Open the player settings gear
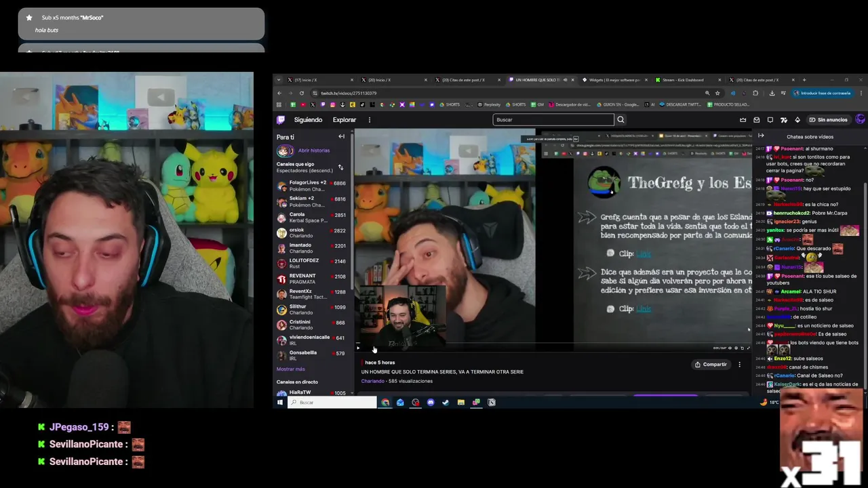Image resolution: width=868 pixels, height=488 pixels. coord(736,348)
